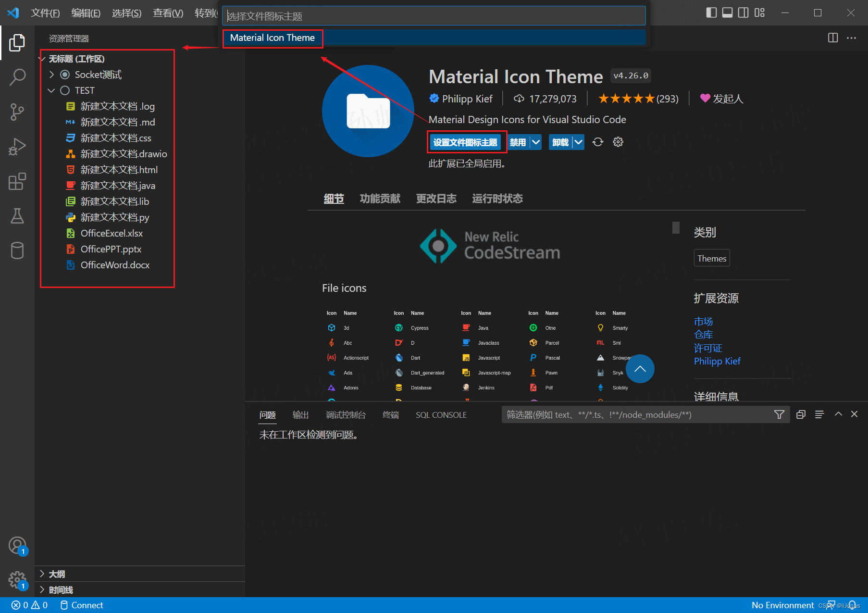Click the five-star rating (293)
The image size is (868, 613).
pos(638,99)
